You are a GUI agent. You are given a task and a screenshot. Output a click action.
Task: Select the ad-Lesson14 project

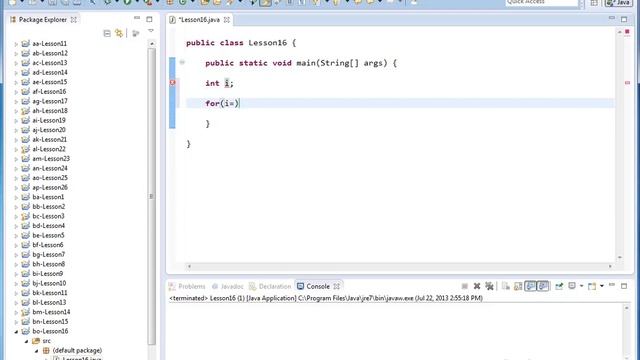tap(50, 72)
